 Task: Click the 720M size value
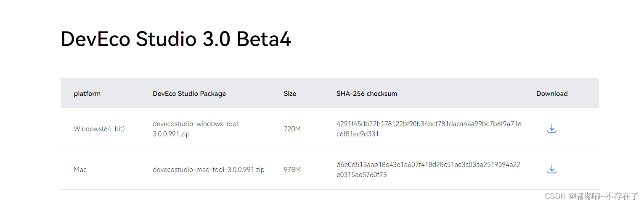[292, 129]
